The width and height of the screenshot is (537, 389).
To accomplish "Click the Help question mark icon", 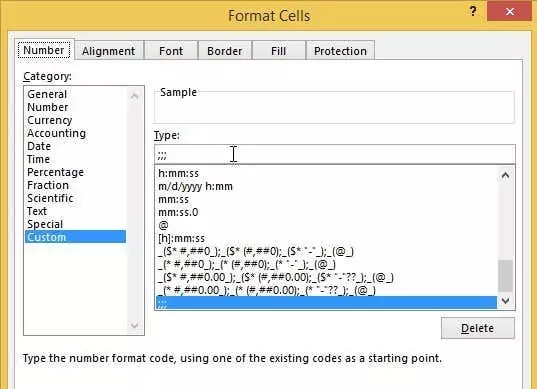I will [473, 11].
